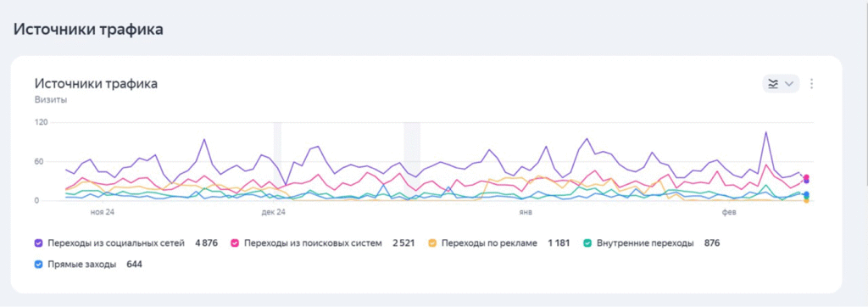Disable Внутренние переходы series checkbox
Screen dimensions: 868x307
click(588, 243)
